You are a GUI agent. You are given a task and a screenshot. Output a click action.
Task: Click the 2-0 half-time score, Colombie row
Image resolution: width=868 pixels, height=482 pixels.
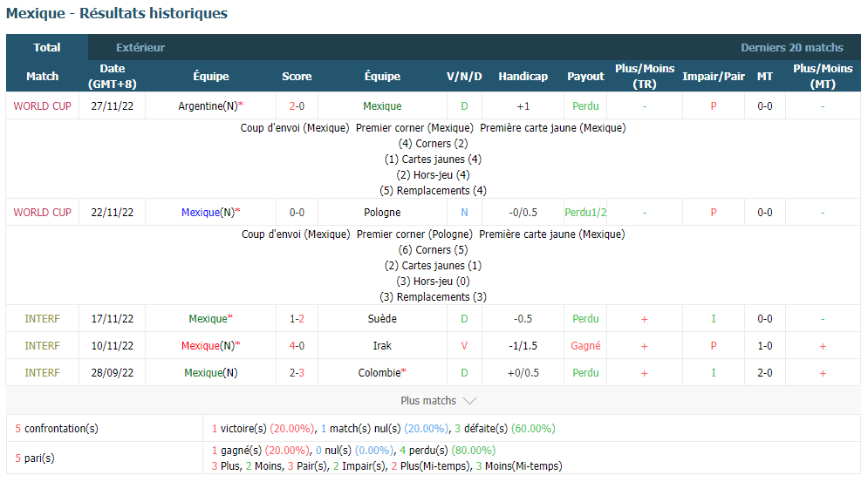click(x=765, y=373)
